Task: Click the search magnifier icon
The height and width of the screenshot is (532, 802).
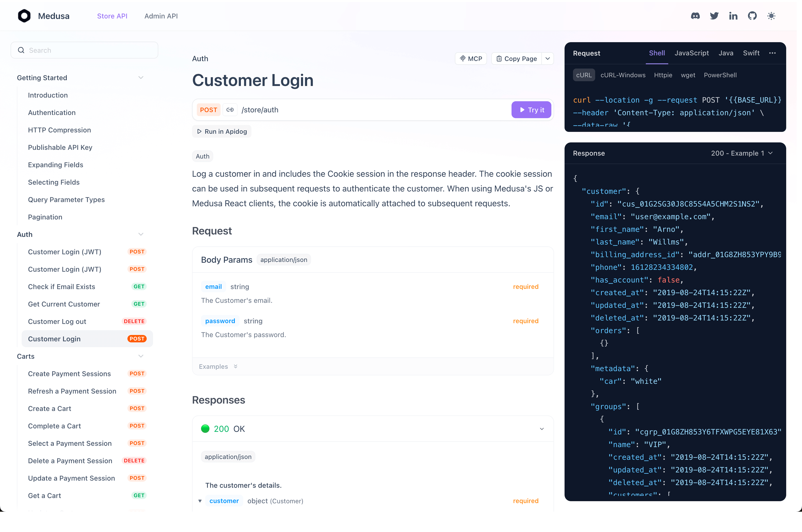Action: tap(21, 50)
